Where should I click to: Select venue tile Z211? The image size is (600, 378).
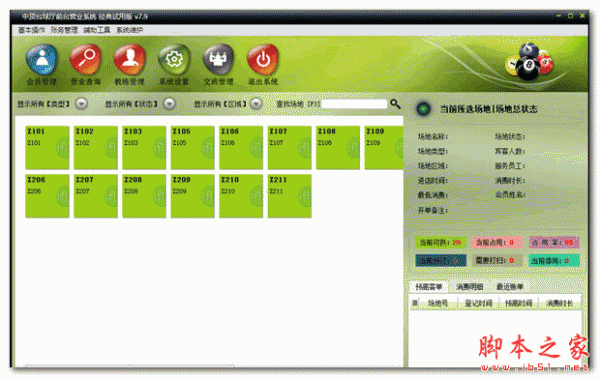(x=289, y=196)
